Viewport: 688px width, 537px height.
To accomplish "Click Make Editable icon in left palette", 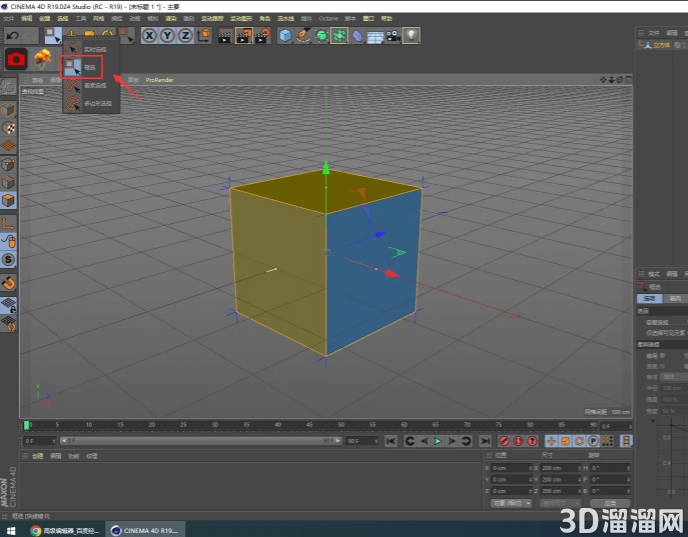I will point(8,86).
